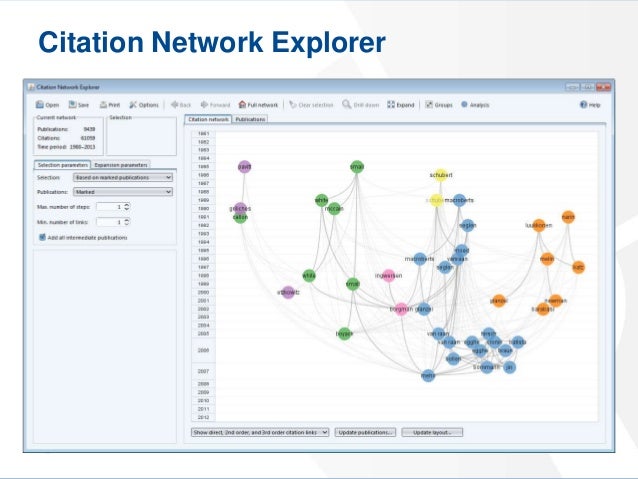Viewport: 638px width, 479px height.
Task: Select the orange katz node
Action: [x=578, y=267]
